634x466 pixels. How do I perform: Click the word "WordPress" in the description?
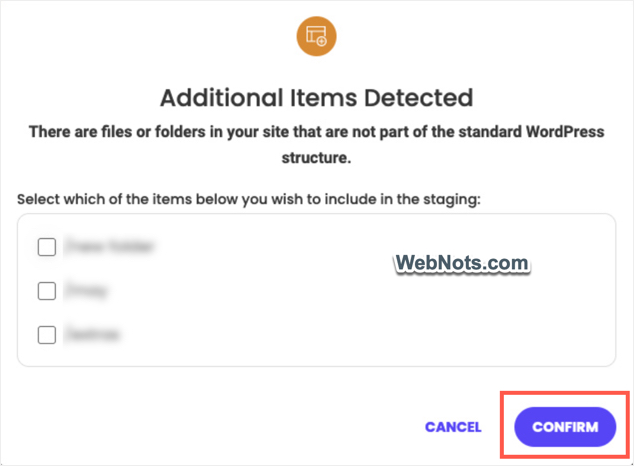coord(568,132)
